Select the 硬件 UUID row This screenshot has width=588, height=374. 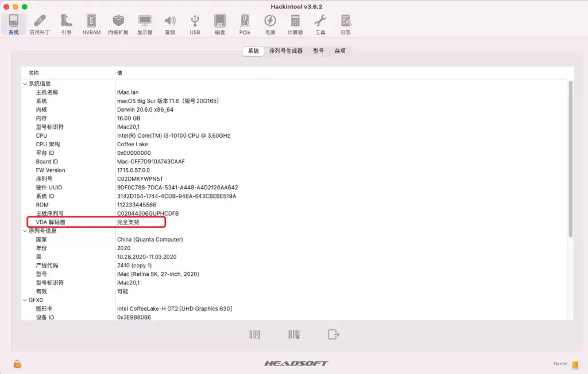[295, 188]
